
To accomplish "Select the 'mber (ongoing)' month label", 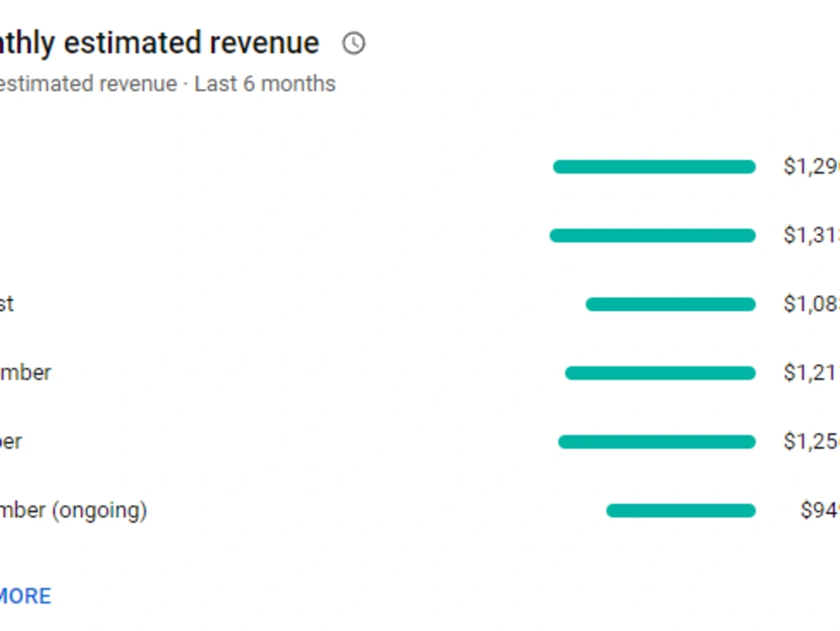I will point(73,511).
